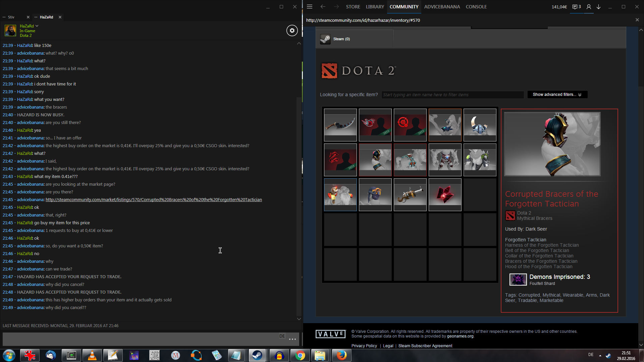Click the item name filter field
This screenshot has width=644, height=362.
452,95
